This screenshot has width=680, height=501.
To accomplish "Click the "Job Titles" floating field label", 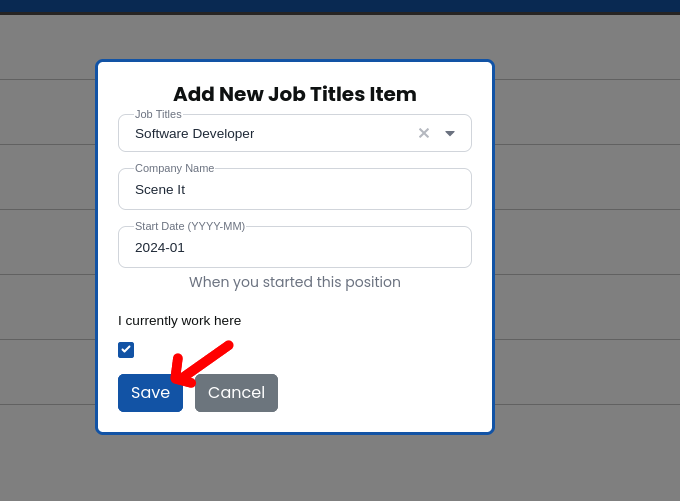I will click(158, 114).
